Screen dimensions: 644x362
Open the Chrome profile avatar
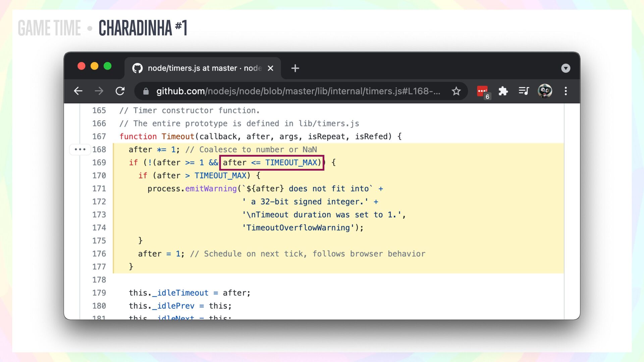[545, 91]
